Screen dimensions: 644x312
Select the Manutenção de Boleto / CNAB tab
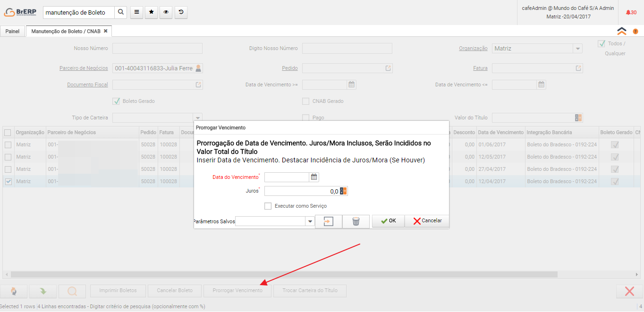point(66,31)
